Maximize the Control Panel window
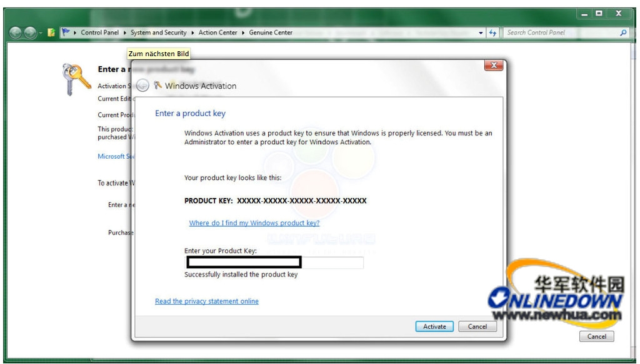This screenshot has width=640, height=364. point(599,14)
